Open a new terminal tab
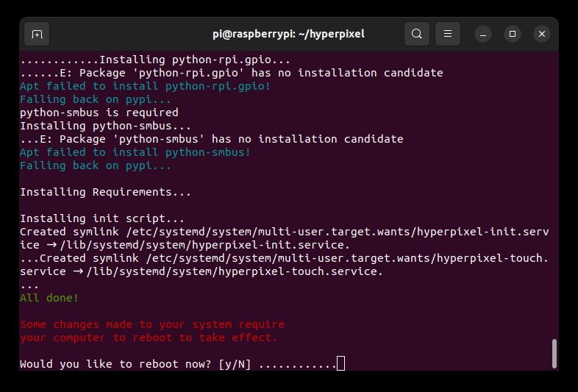578x392 pixels. click(x=37, y=34)
